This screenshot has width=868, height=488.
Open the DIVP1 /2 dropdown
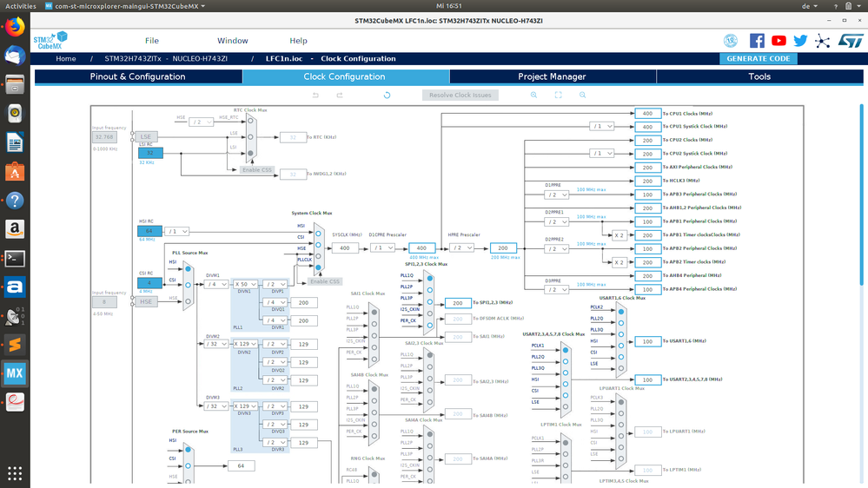[275, 285]
